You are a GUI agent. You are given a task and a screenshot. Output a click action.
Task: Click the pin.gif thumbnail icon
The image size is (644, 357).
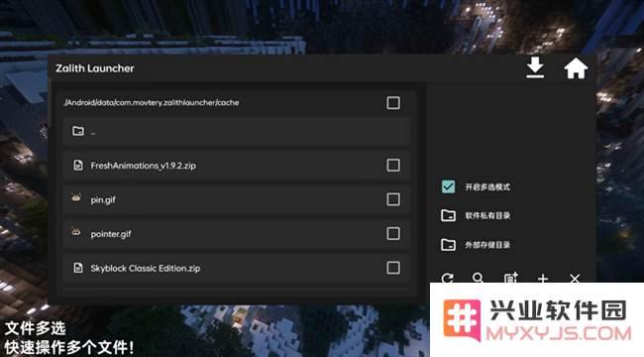[x=76, y=197]
